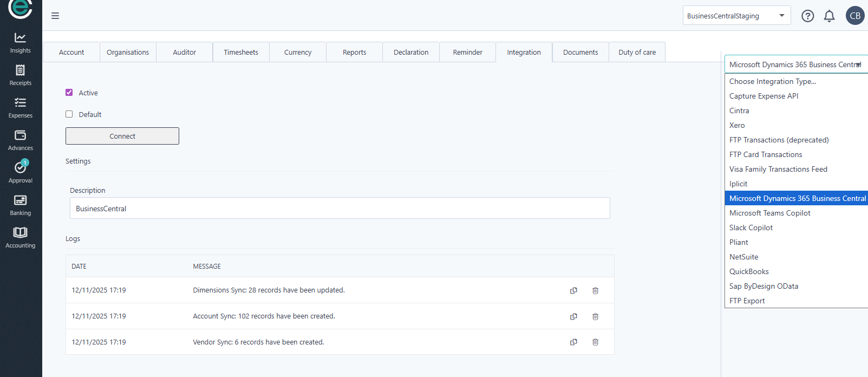Go to Expenses in the sidebar
868x377 pixels.
(x=21, y=108)
